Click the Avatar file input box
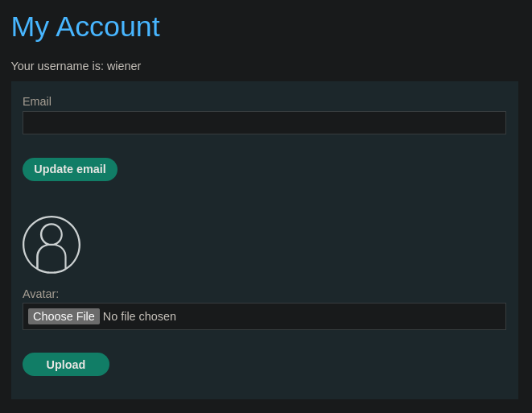 [x=264, y=316]
